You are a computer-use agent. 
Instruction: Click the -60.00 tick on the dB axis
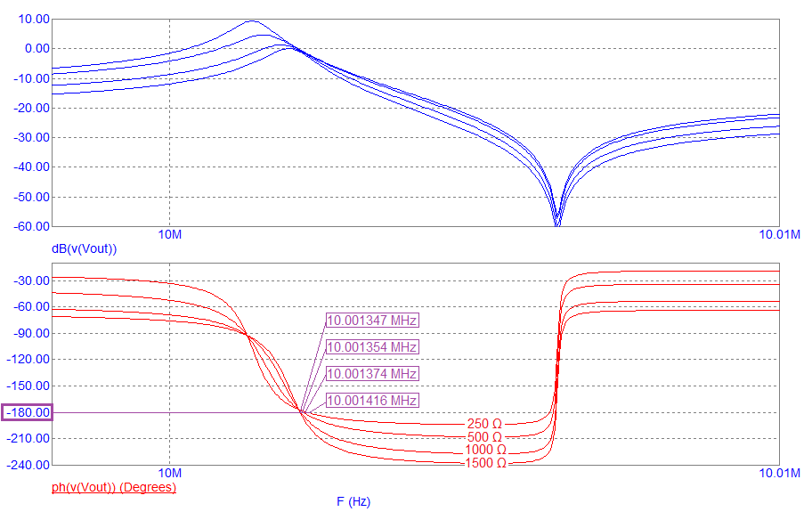click(x=31, y=226)
